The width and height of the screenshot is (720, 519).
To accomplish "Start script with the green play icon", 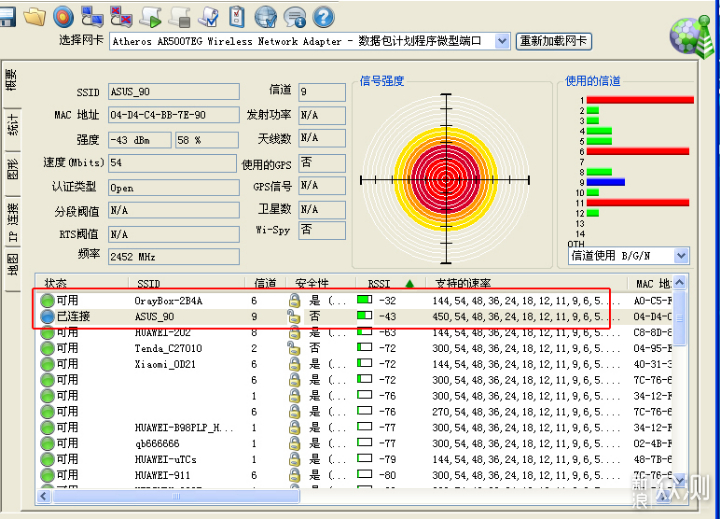I will (151, 17).
